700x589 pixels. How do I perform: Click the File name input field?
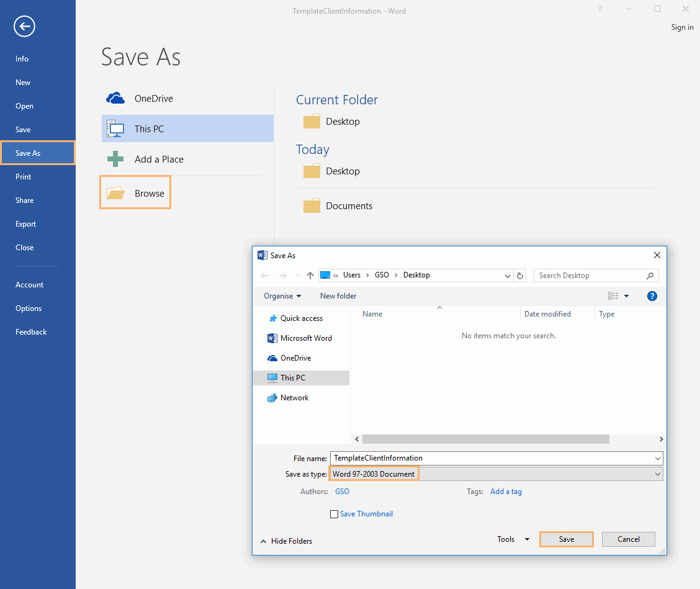pos(490,458)
